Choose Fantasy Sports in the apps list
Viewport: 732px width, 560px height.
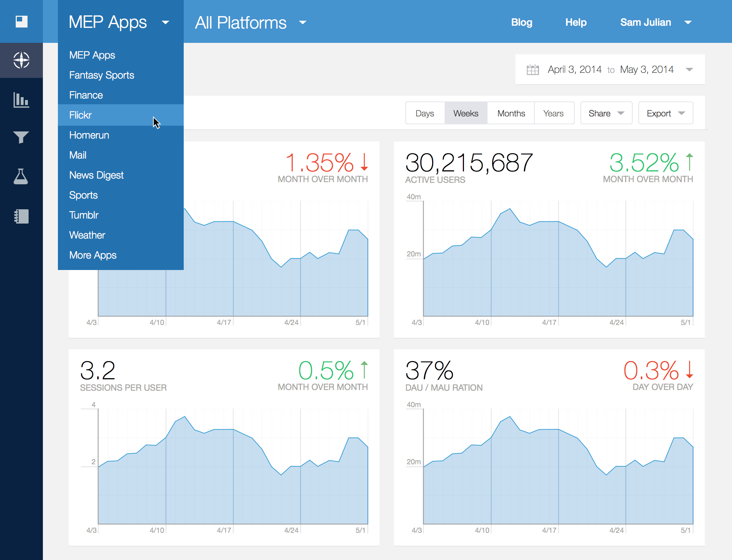tap(102, 75)
